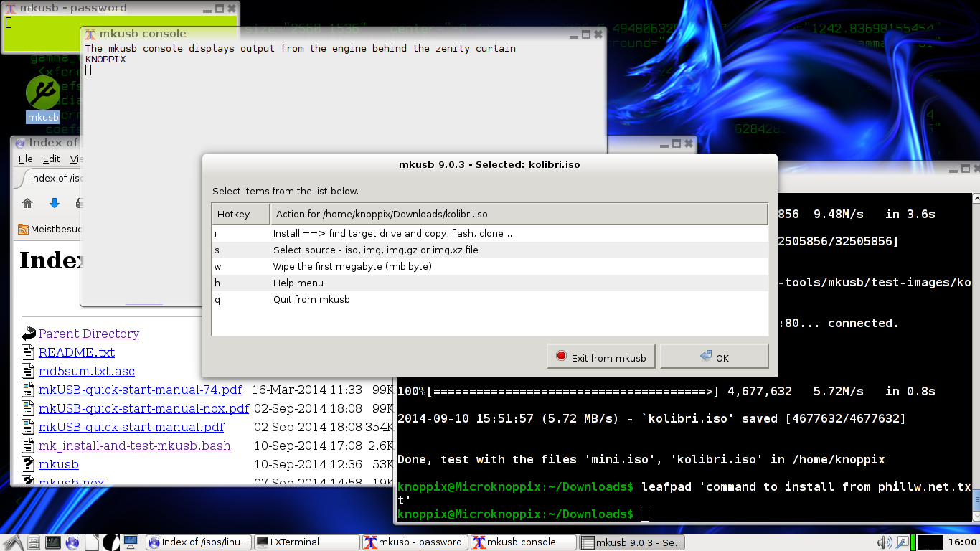
Task: Open the md5sum.txt.asc link
Action: (x=87, y=371)
